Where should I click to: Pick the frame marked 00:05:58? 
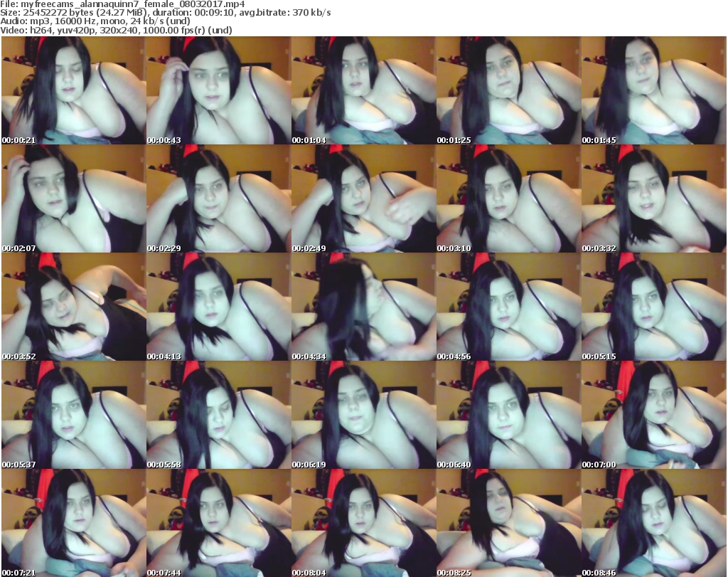tap(219, 415)
